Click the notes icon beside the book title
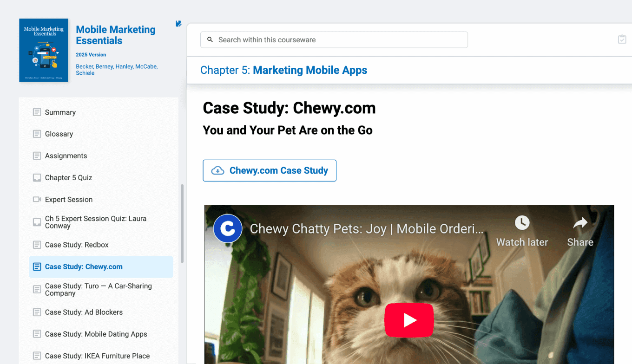The image size is (632, 364). 178,24
